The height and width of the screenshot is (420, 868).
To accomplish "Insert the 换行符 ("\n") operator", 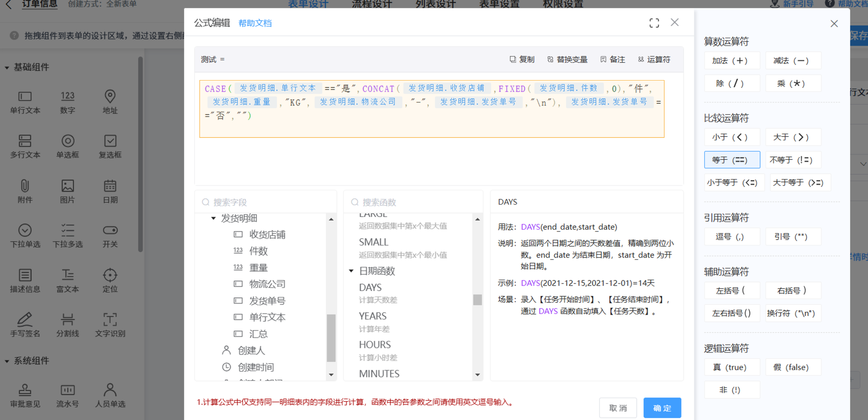I will click(793, 313).
